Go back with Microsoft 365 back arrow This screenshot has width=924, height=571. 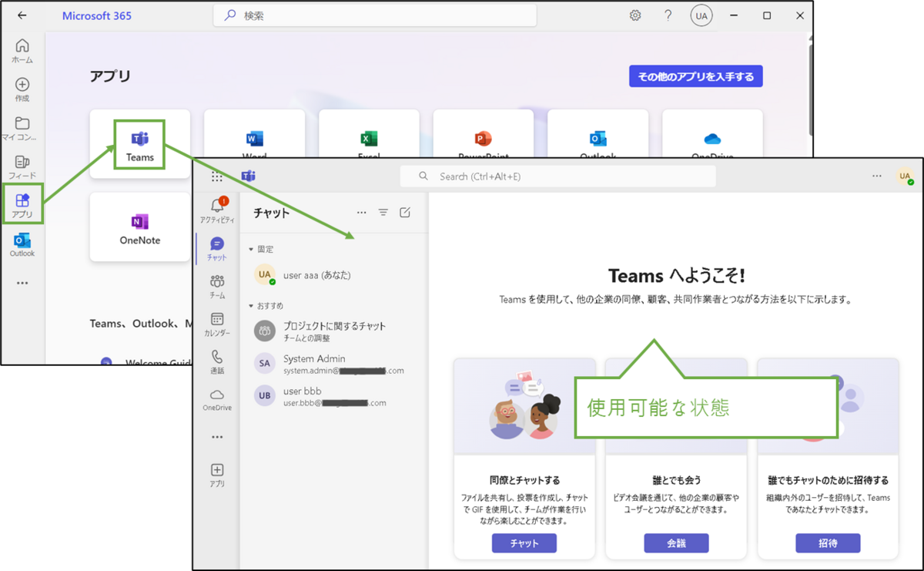pos(22,15)
